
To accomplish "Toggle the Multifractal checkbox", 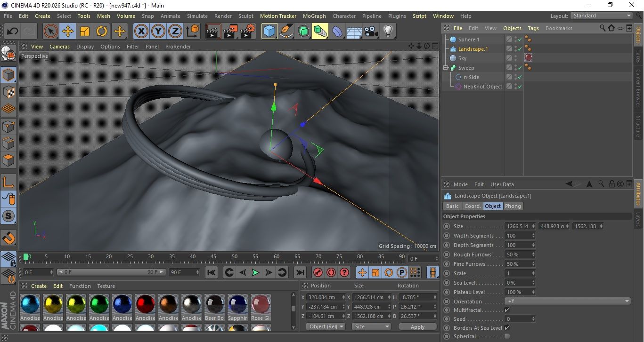I will pos(507,310).
